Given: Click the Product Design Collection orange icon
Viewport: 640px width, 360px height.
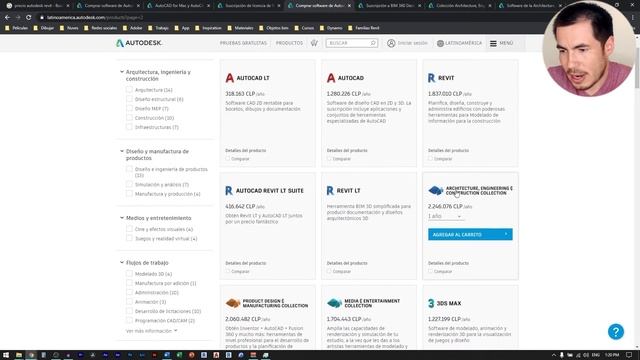Looking at the screenshot, I should pos(233,303).
